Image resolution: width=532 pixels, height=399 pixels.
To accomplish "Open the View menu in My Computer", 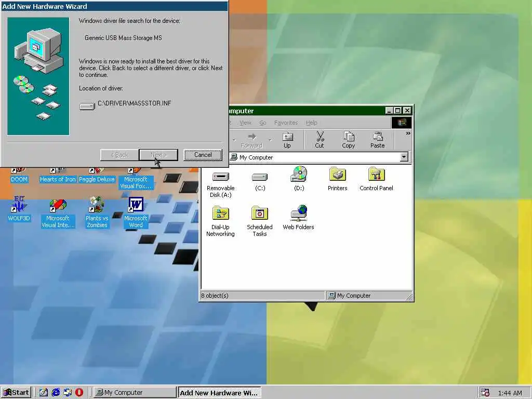I will point(245,123).
